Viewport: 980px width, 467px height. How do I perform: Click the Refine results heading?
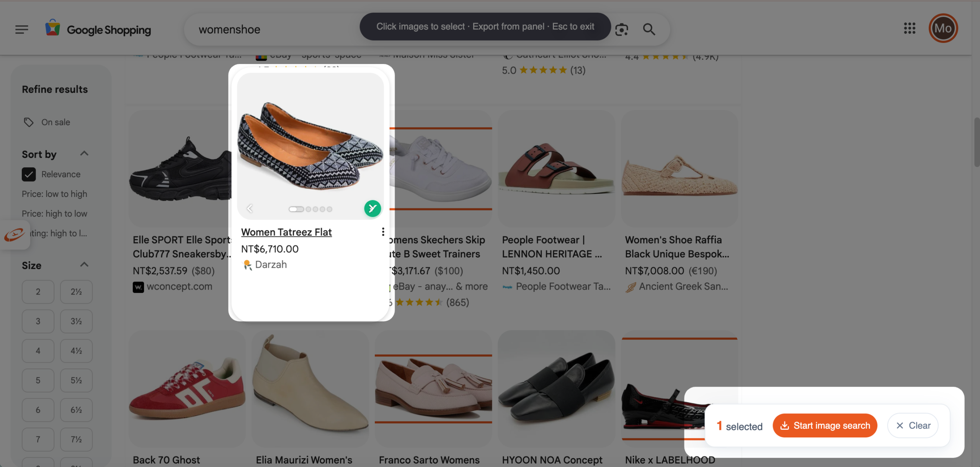tap(55, 89)
